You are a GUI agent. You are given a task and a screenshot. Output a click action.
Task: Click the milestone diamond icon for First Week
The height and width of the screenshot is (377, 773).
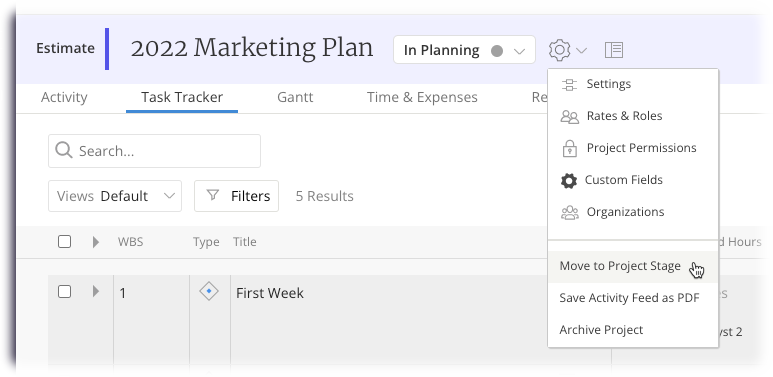pos(209,291)
